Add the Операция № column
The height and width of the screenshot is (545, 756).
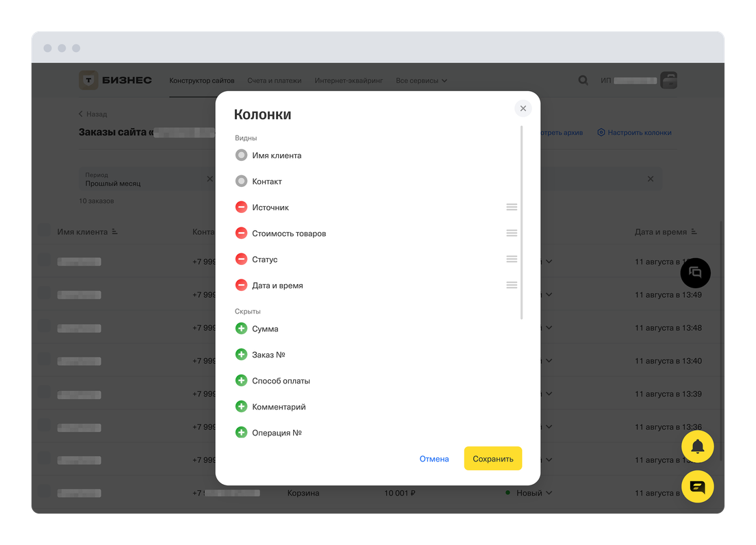(241, 432)
